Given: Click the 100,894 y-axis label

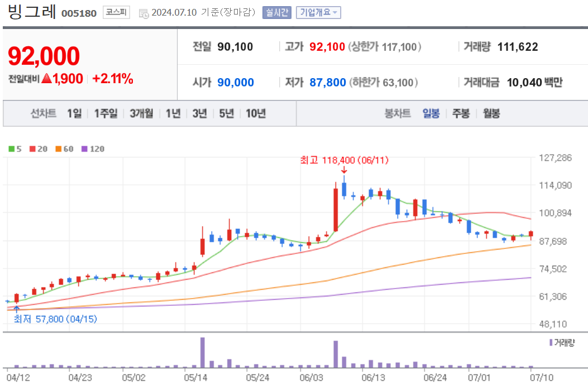Looking at the screenshot, I should [x=556, y=213].
